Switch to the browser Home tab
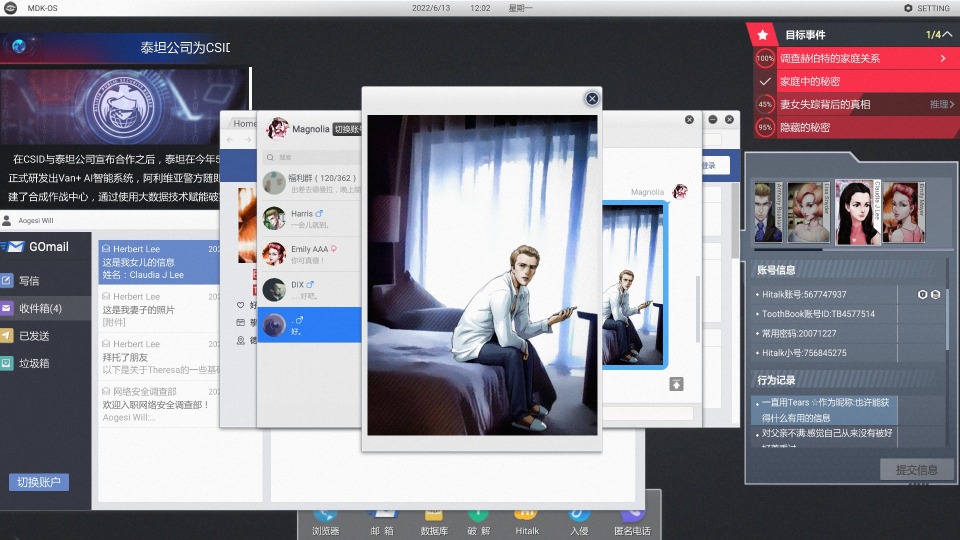Viewport: 960px width, 540px height. point(244,124)
